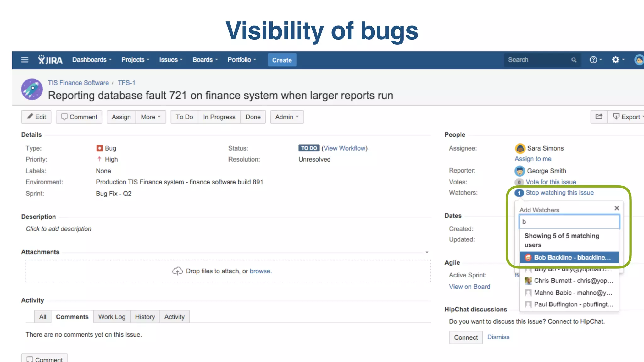Image resolution: width=644 pixels, height=362 pixels.
Task: Switch to the Comments tab
Action: [72, 317]
